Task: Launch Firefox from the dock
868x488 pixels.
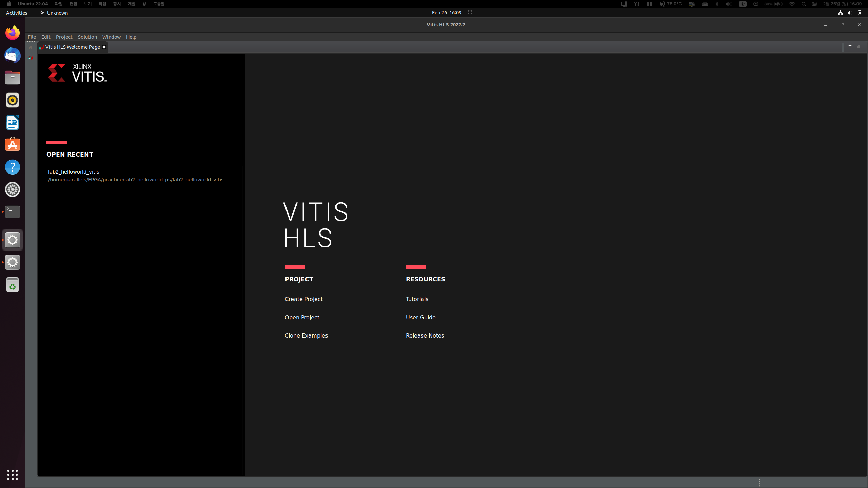Action: click(13, 33)
